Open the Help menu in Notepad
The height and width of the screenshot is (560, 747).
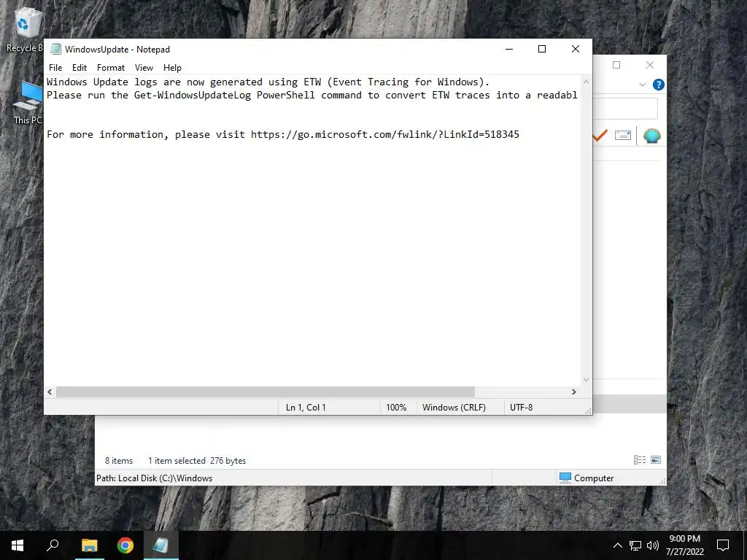coord(172,68)
